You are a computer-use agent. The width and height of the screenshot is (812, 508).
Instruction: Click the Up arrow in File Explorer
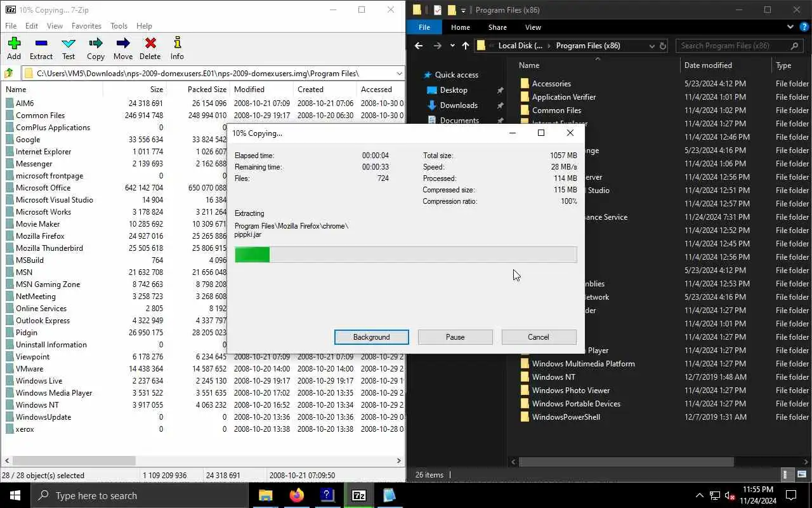click(466, 46)
